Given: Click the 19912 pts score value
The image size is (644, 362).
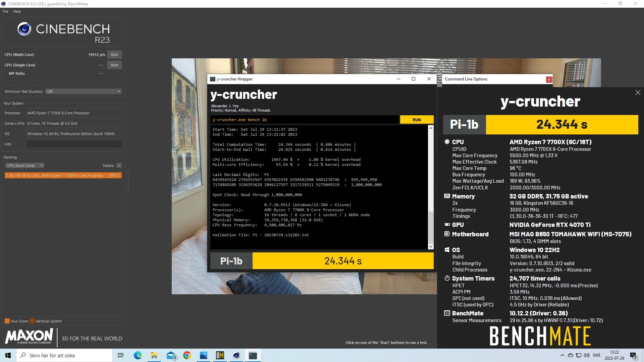Looking at the screenshot, I should [97, 55].
